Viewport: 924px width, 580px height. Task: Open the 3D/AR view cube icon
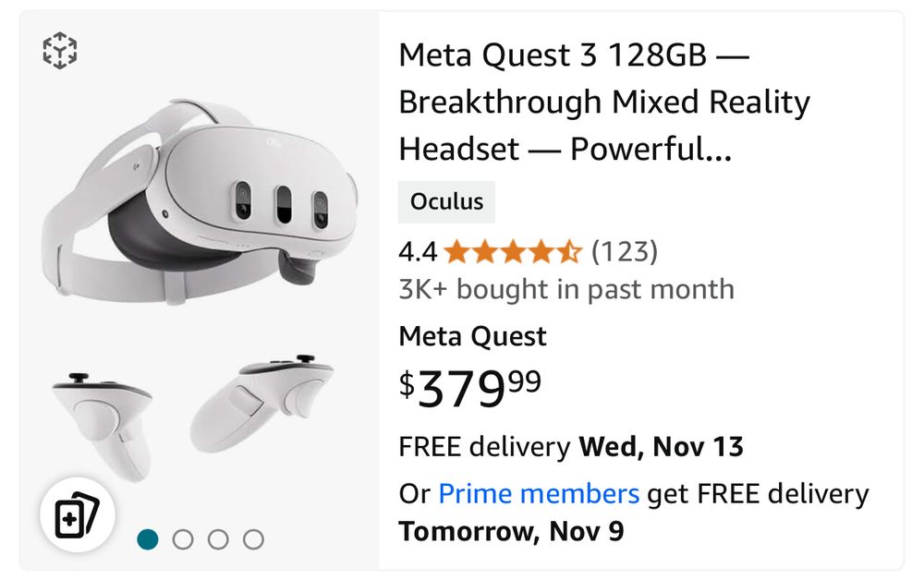click(59, 51)
